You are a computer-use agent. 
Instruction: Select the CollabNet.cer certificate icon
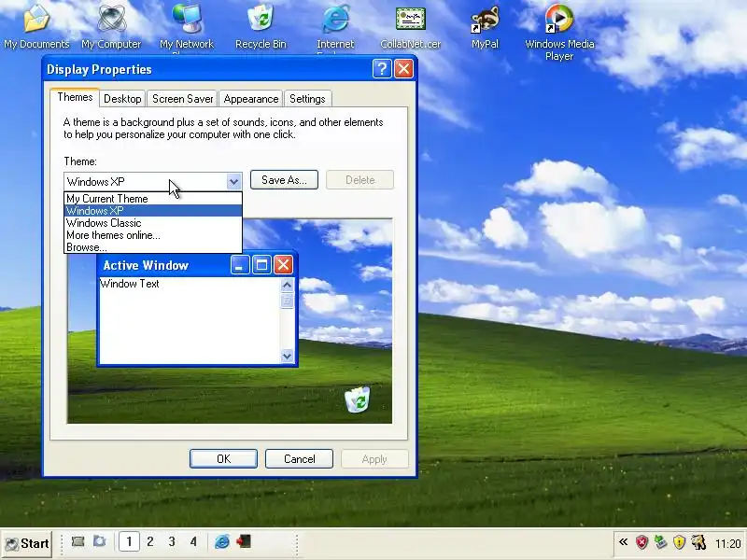[410, 26]
